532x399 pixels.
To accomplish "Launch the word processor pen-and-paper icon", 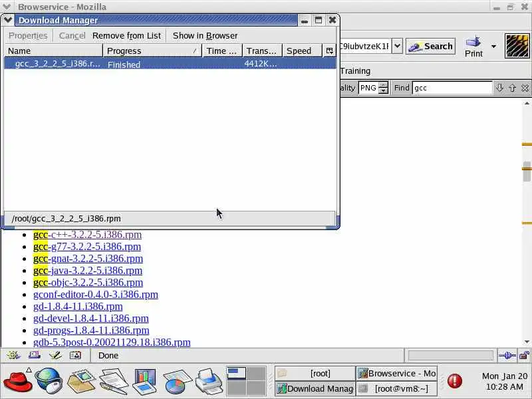I will tap(113, 381).
